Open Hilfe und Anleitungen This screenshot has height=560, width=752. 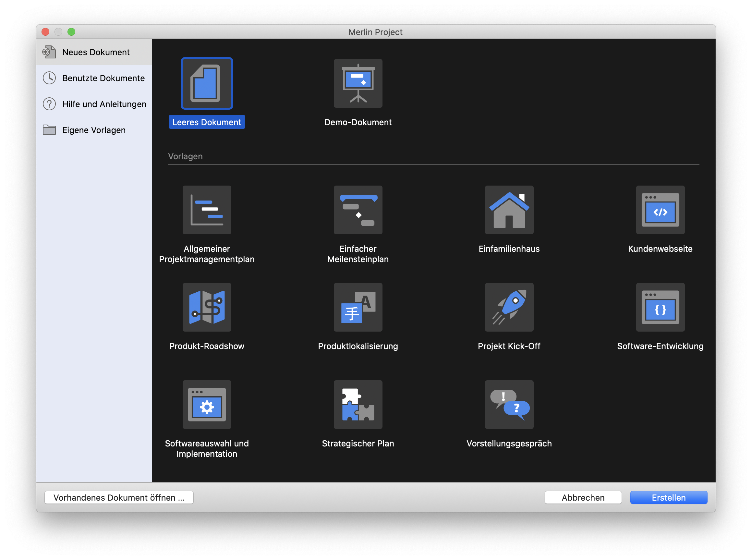coord(94,104)
